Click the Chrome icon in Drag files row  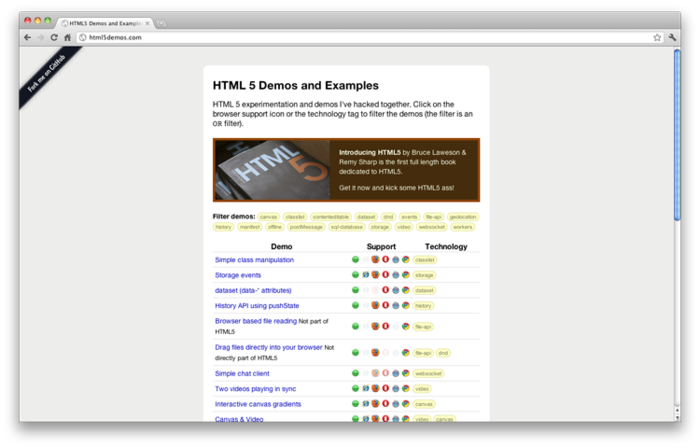[406, 353]
